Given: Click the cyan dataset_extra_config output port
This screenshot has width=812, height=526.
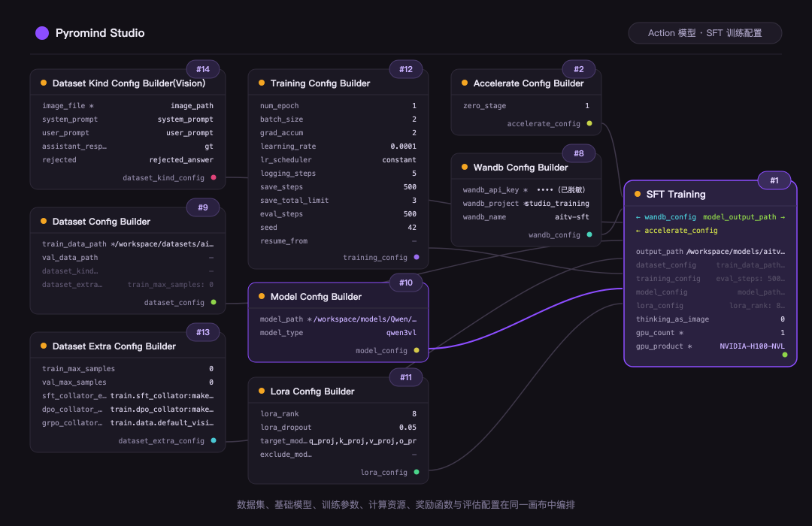Looking at the screenshot, I should [x=214, y=440].
